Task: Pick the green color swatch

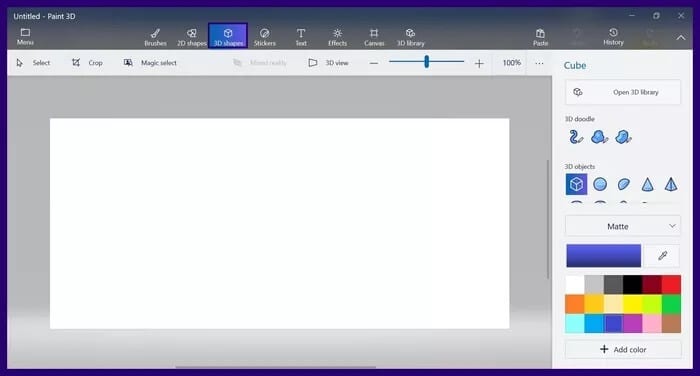Action: (671, 304)
